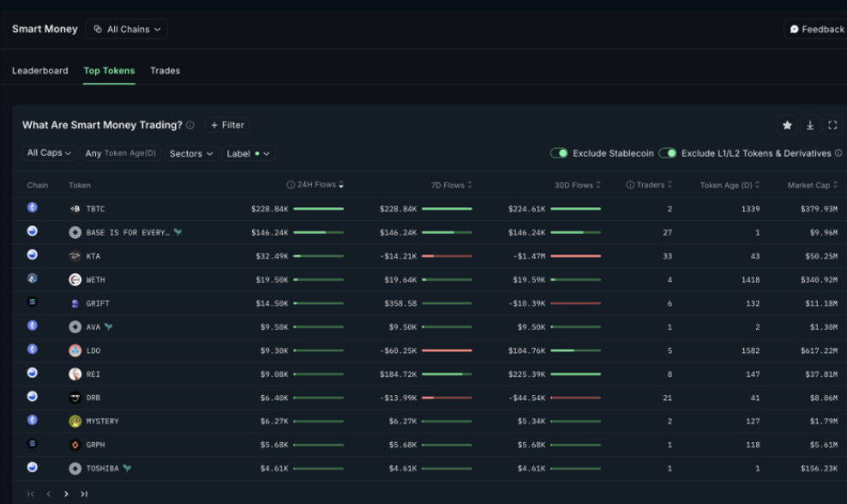This screenshot has width=847, height=504.
Task: Click the download icon to export data
Action: (809, 125)
